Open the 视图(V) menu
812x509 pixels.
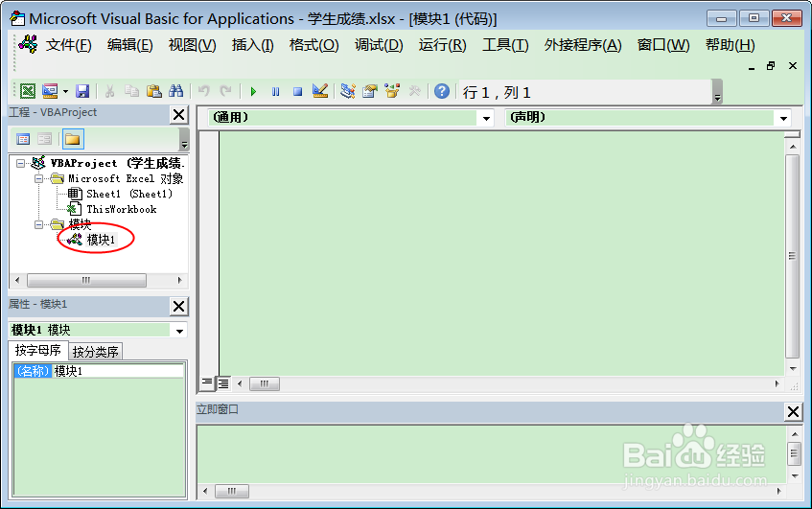192,45
